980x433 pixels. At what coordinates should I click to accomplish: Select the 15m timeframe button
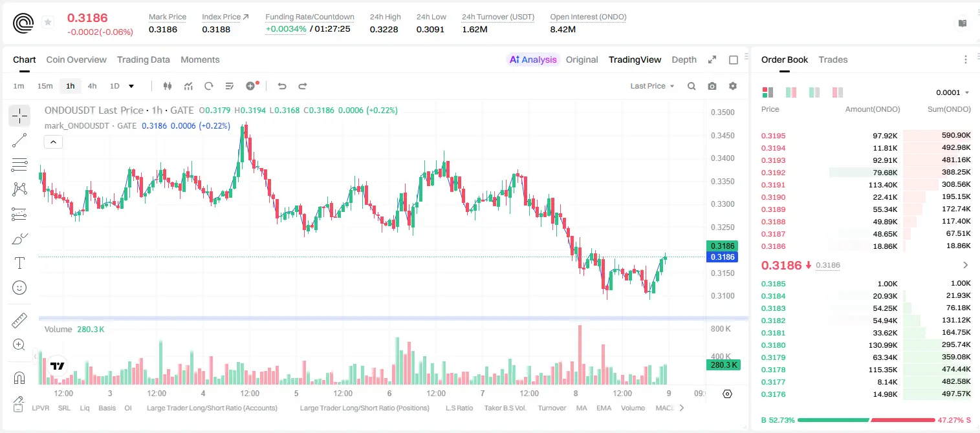[45, 86]
